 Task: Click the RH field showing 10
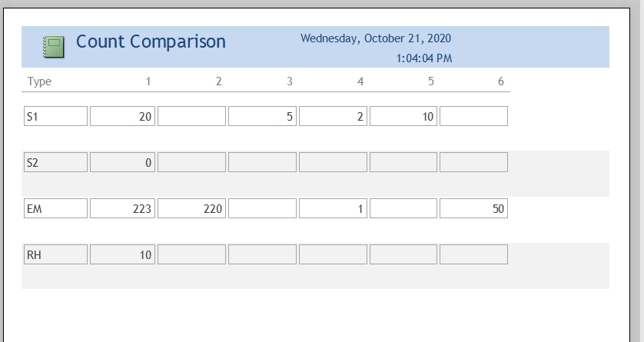[122, 254]
